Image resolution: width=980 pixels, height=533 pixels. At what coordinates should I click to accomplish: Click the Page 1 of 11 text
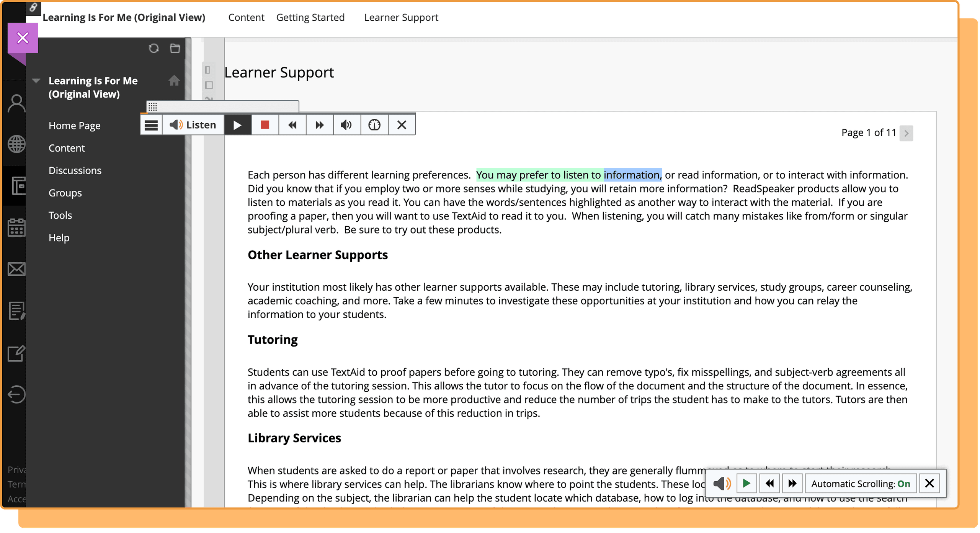869,133
